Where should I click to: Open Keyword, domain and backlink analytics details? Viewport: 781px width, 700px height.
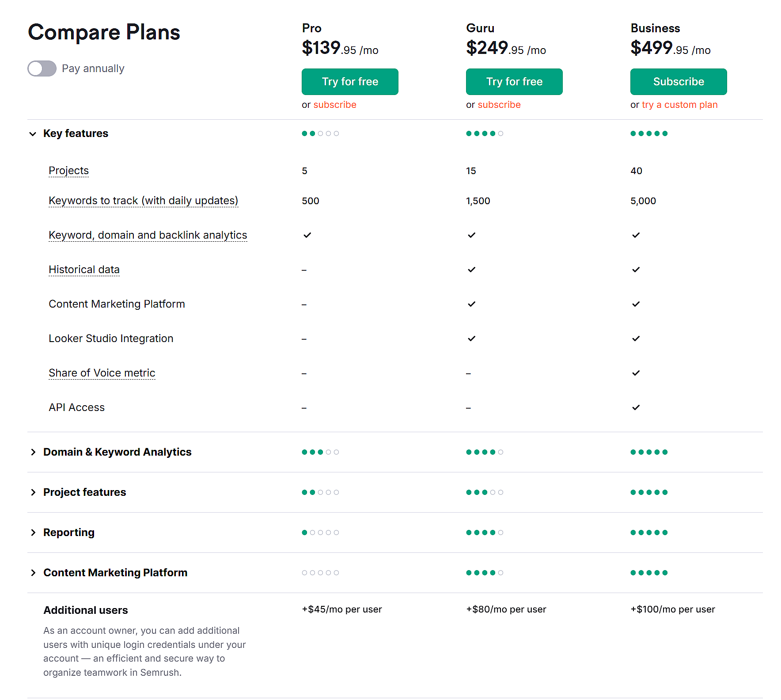tap(148, 235)
